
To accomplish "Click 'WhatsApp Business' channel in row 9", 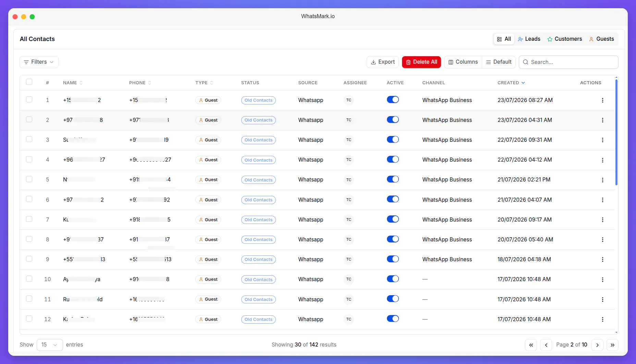I will pyautogui.click(x=447, y=259).
